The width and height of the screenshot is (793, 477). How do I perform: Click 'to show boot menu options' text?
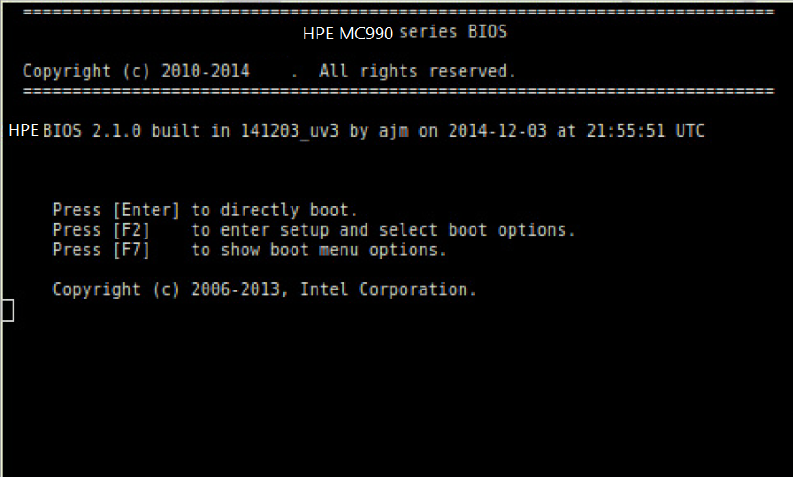pyautogui.click(x=319, y=250)
